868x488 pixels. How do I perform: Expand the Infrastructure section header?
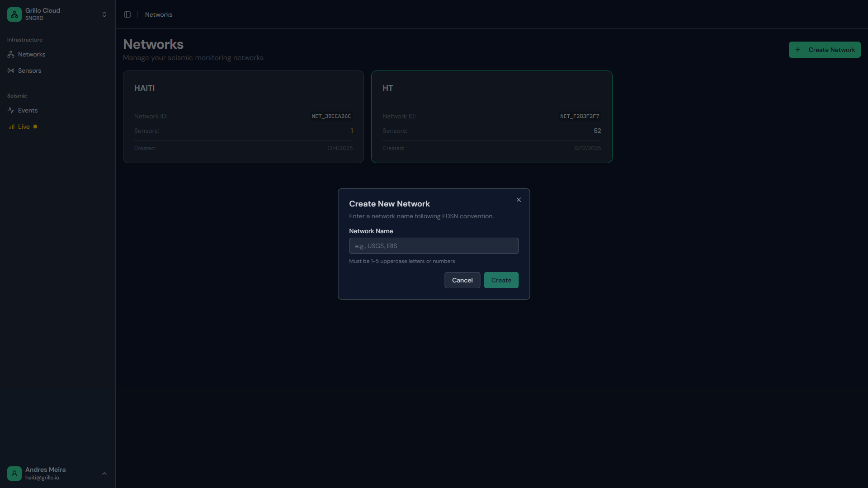[x=24, y=40]
